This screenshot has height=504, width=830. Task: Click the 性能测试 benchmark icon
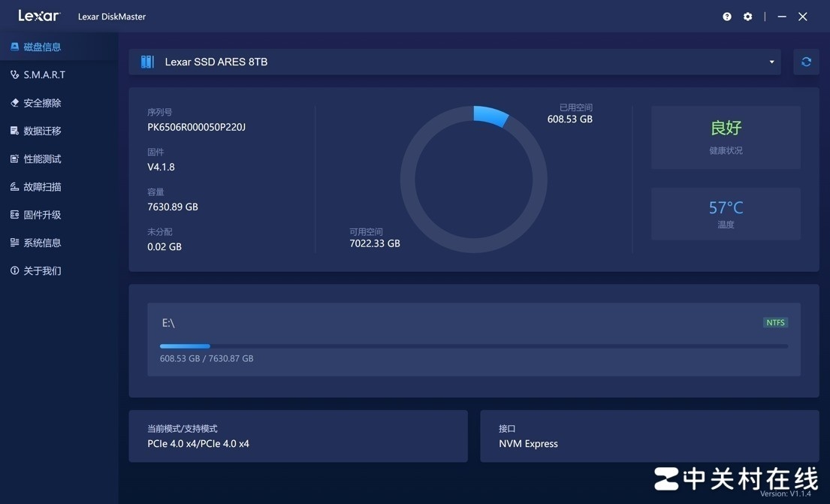14,159
